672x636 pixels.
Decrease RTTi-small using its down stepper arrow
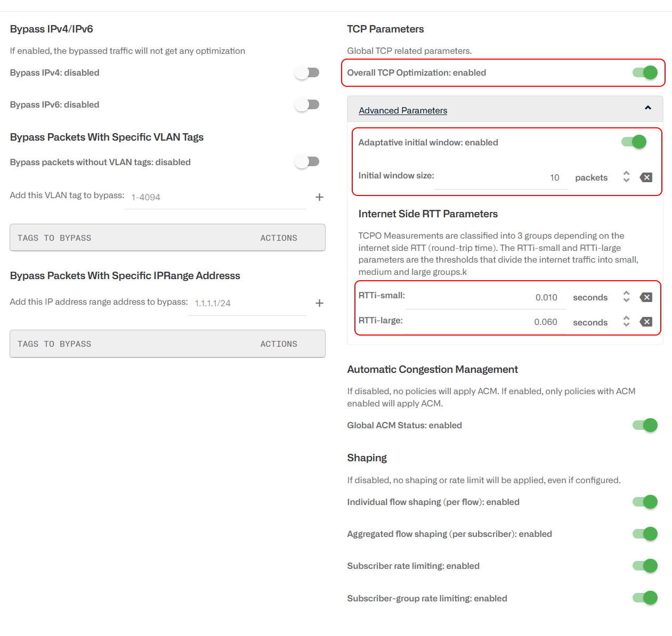(626, 300)
